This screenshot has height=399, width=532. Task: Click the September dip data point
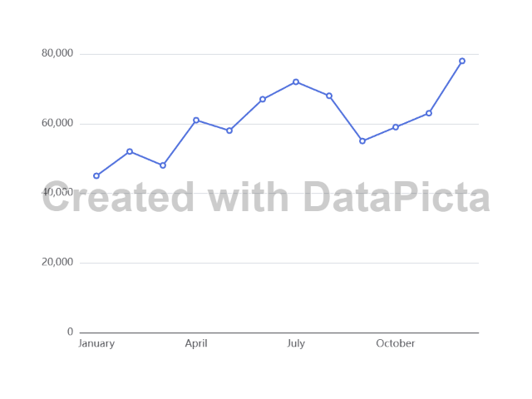coord(362,141)
